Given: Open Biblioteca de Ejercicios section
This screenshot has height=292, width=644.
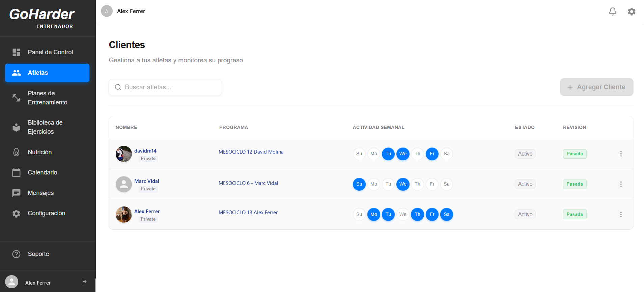Looking at the screenshot, I should tap(47, 127).
